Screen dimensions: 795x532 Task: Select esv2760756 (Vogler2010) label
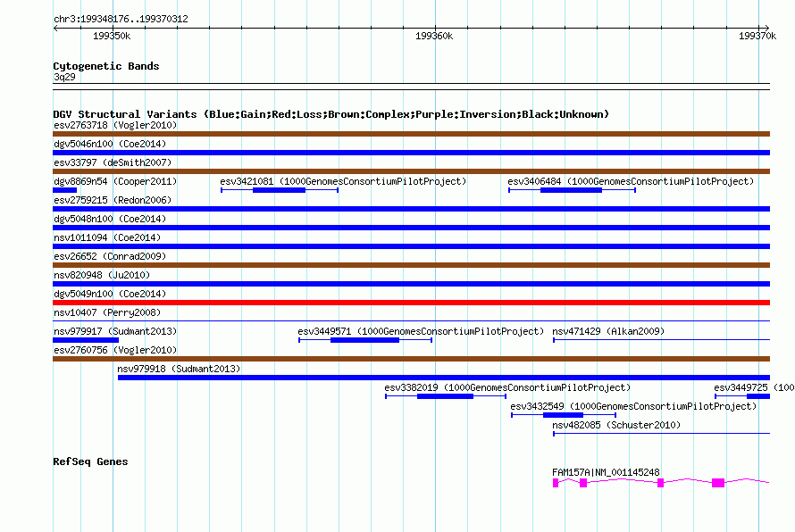[x=115, y=350]
